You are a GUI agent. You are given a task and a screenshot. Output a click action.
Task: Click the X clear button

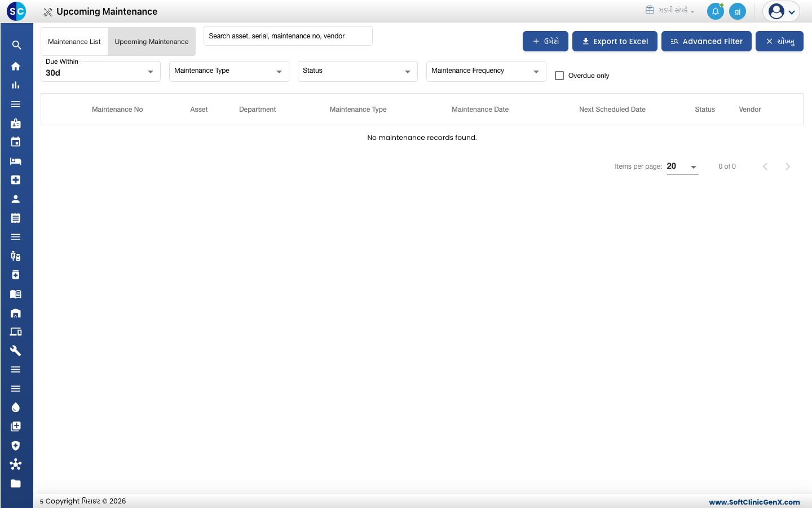[x=779, y=41]
